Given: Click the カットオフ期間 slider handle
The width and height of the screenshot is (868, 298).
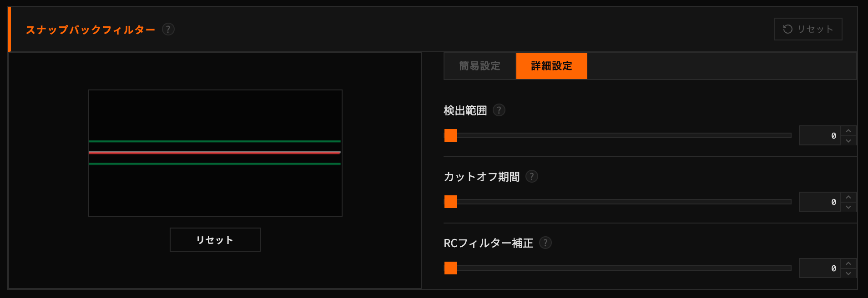Looking at the screenshot, I should pos(451,202).
